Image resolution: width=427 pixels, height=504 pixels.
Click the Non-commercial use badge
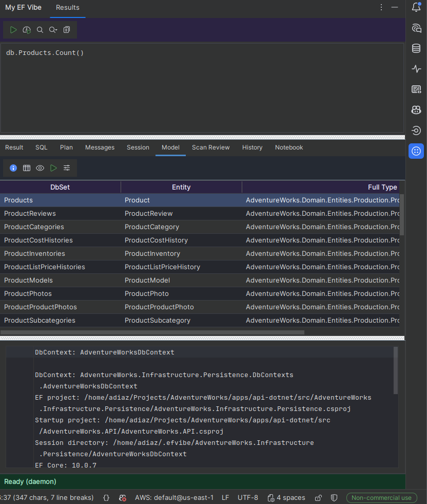pyautogui.click(x=381, y=497)
